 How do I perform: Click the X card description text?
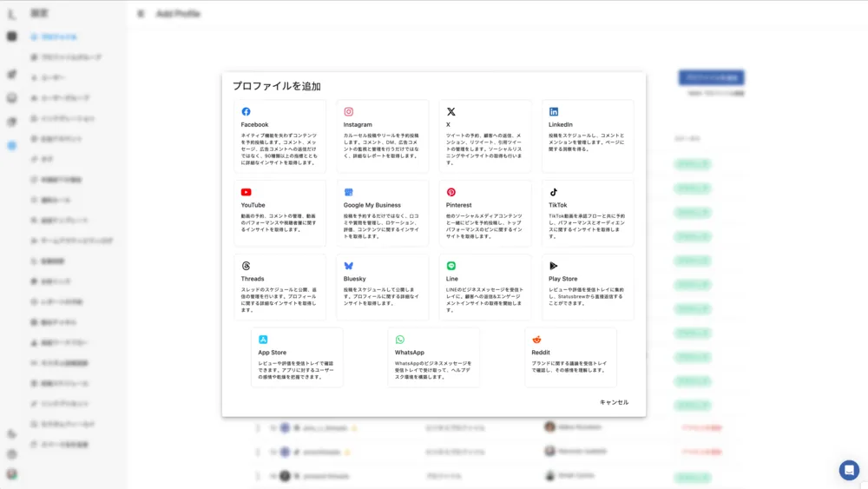pyautogui.click(x=483, y=149)
